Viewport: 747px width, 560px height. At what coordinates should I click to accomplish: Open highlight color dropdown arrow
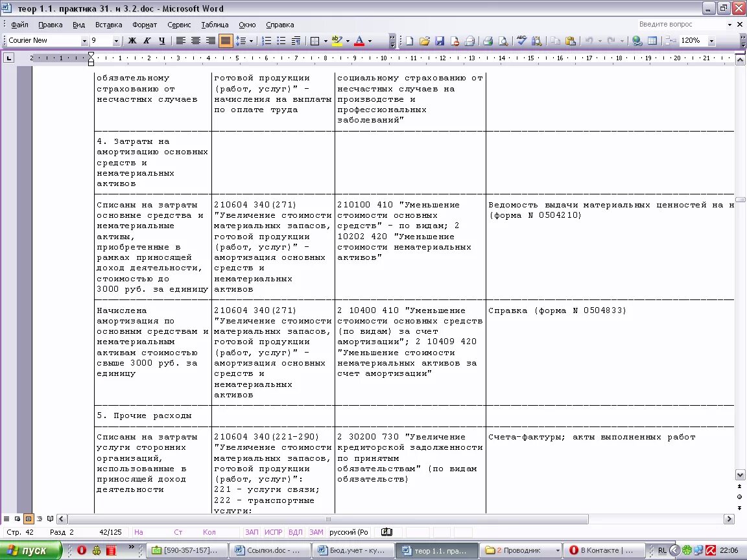click(x=348, y=41)
